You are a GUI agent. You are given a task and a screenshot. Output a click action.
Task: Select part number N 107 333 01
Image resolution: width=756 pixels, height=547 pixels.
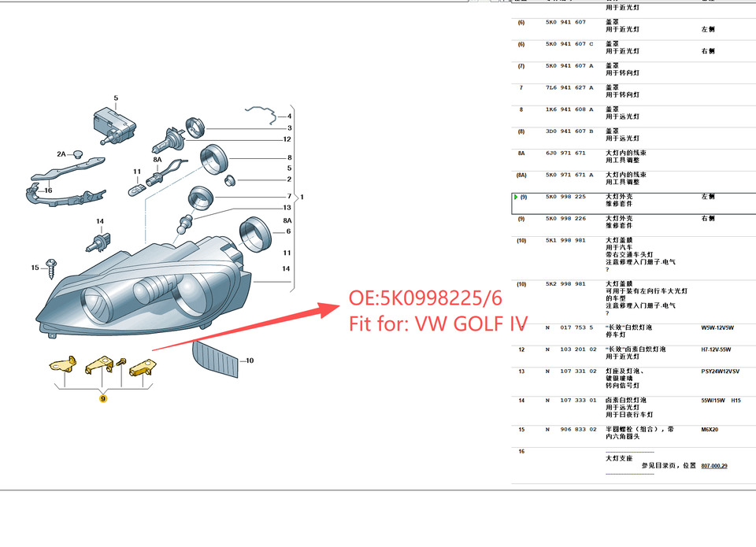(571, 400)
